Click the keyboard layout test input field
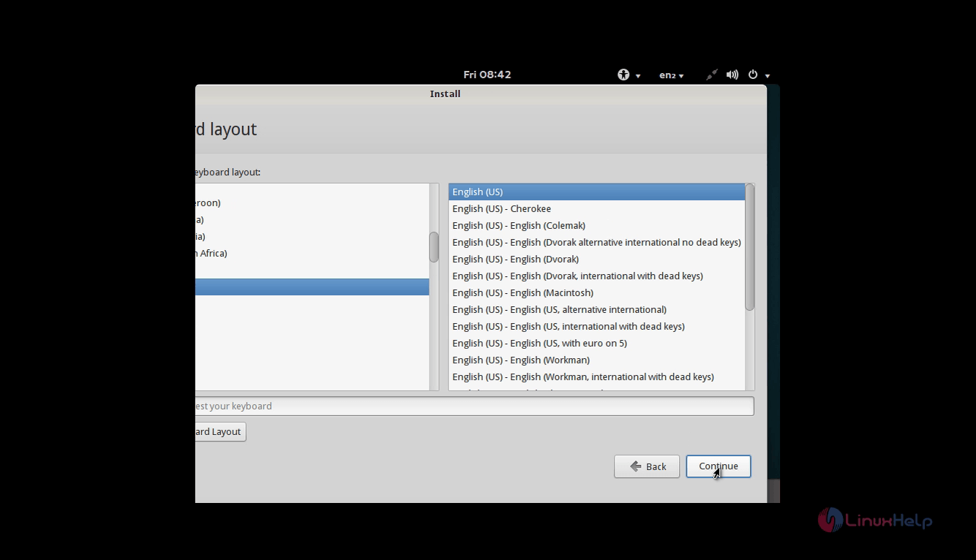This screenshot has width=976, height=560. click(x=474, y=406)
